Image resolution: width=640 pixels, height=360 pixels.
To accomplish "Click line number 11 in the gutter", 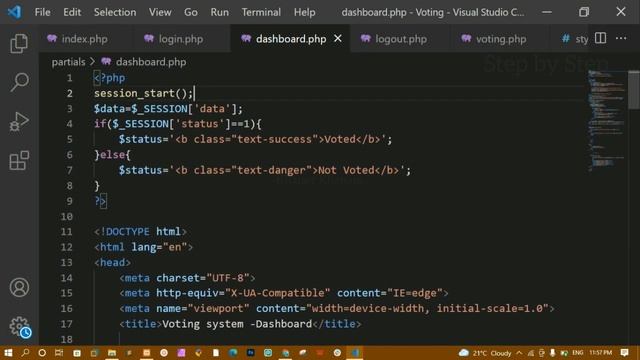I will click(x=67, y=231).
